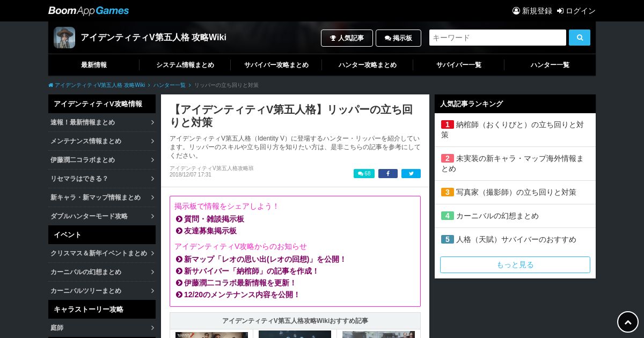This screenshot has height=338, width=644.
Task: Open 人気記事 trophy button
Action: 347,38
